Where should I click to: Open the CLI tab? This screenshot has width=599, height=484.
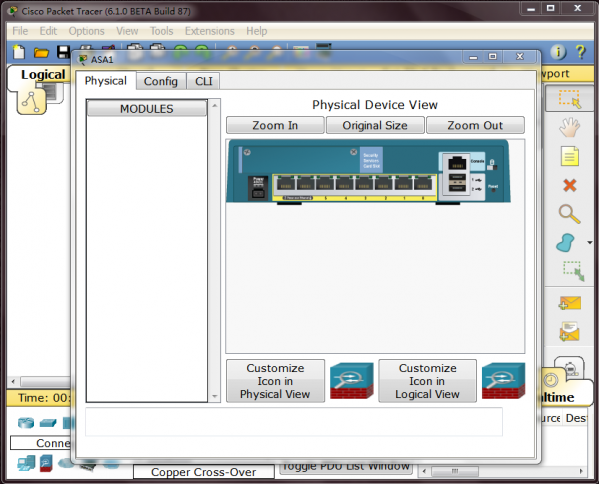pos(204,81)
